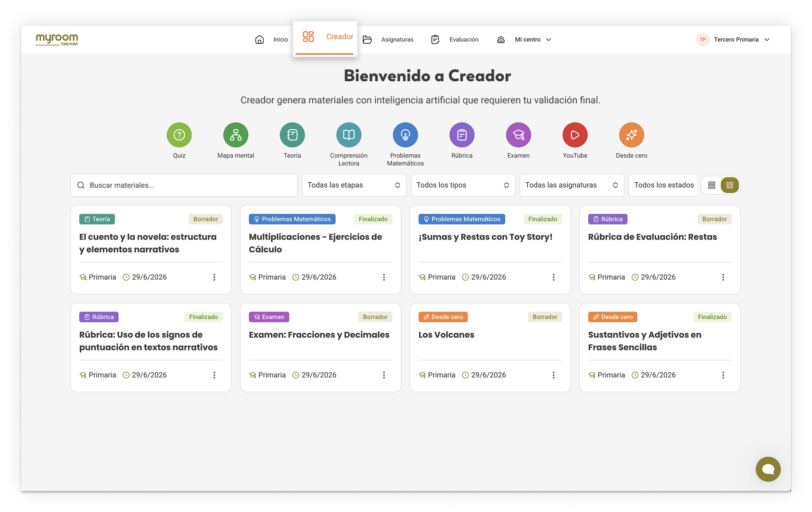Click the myroom tekman logo

57,39
